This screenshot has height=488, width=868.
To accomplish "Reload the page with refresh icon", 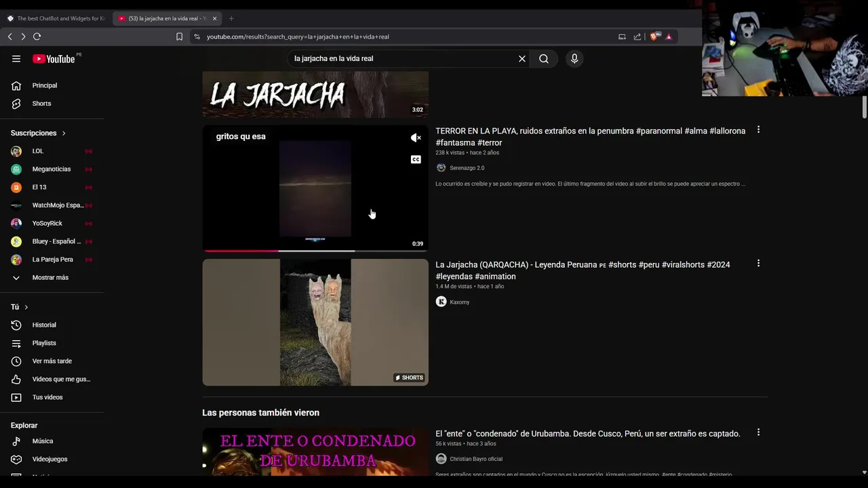I will pos(37,37).
